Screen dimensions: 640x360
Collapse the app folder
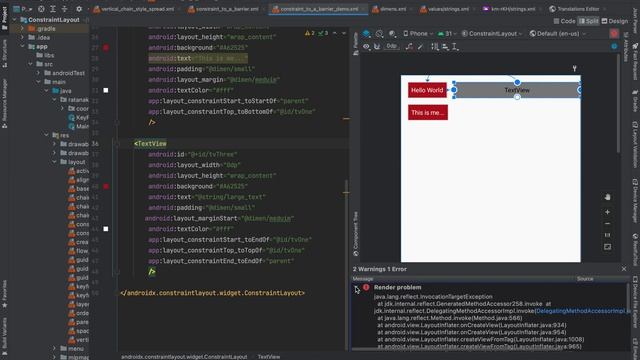point(22,47)
